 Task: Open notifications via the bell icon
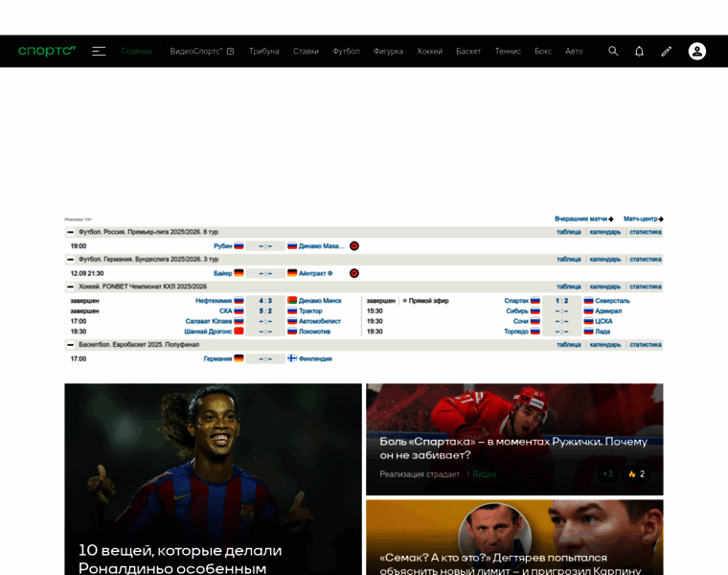(639, 51)
